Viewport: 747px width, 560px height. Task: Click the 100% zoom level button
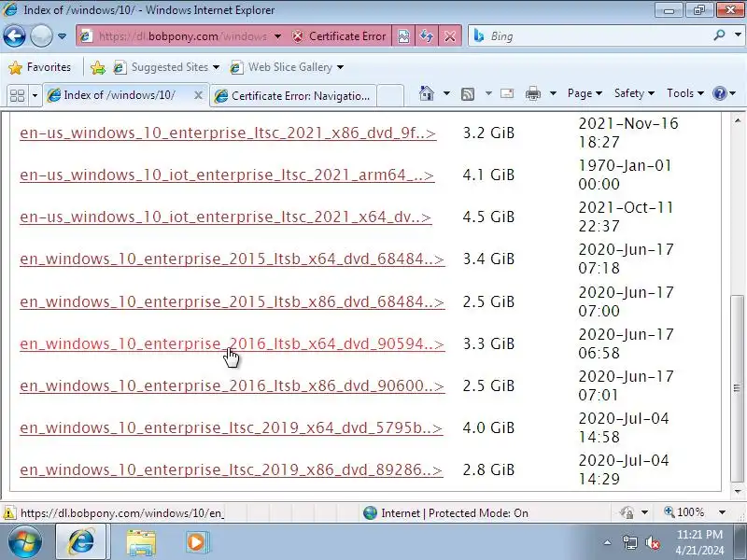(x=684, y=512)
